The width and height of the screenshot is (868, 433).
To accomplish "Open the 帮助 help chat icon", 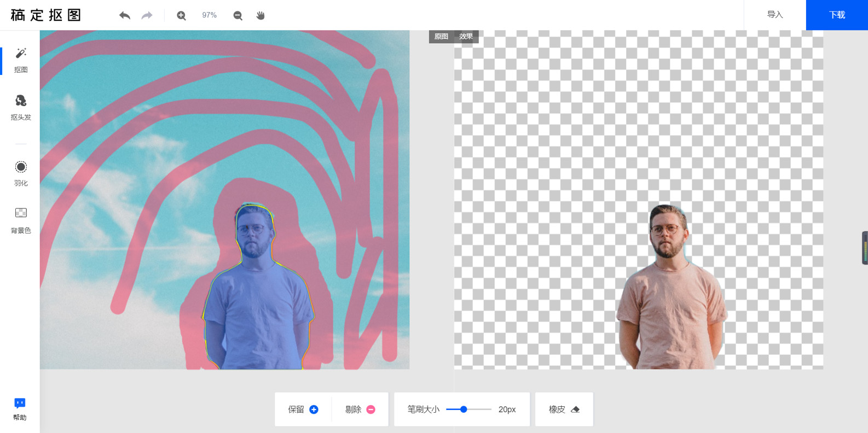I will pos(20,408).
